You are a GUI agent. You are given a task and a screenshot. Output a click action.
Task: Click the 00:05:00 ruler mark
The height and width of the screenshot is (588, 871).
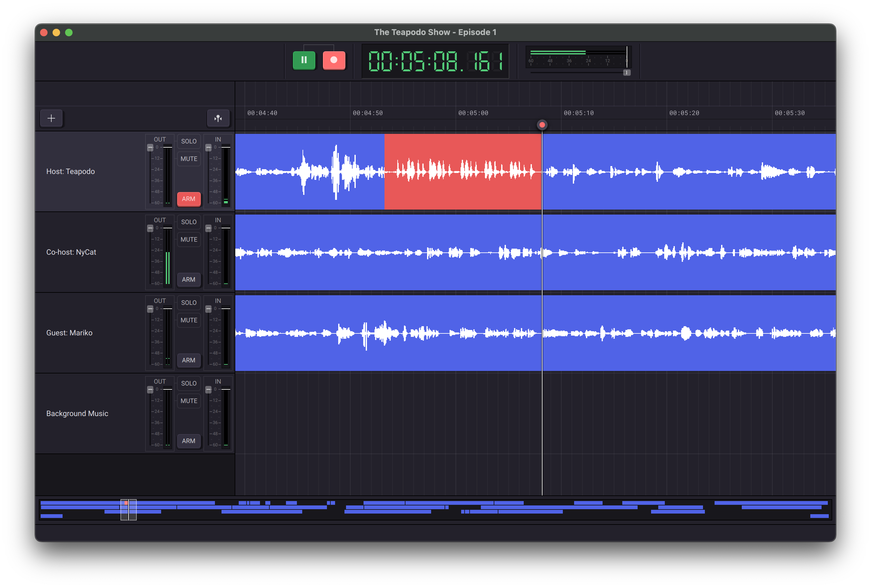(x=473, y=113)
